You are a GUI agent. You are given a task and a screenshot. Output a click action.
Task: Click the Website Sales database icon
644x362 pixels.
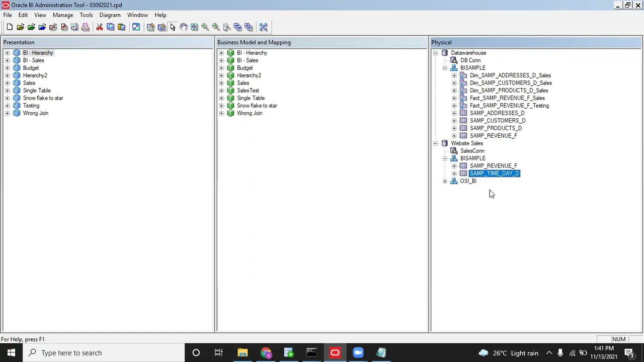445,143
